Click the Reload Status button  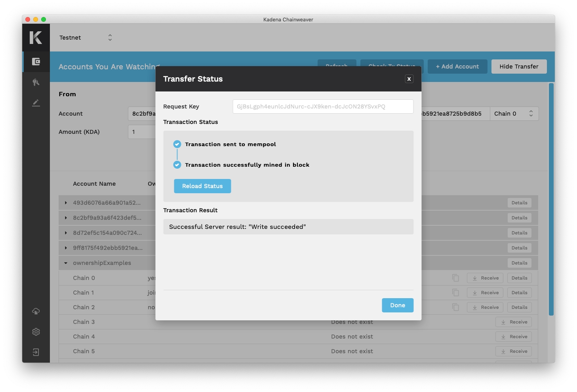(202, 186)
